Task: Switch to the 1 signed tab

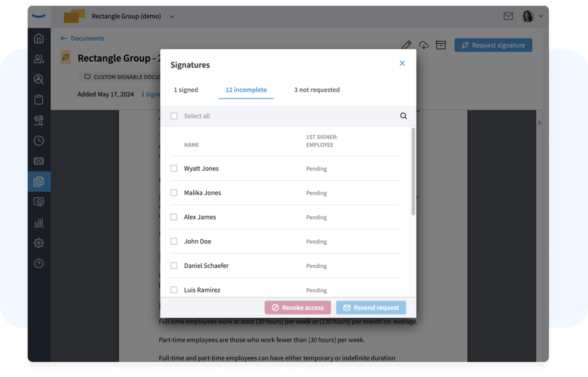Action: [186, 90]
